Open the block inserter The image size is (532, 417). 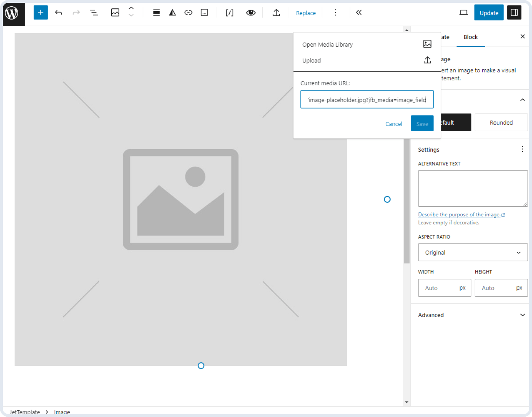point(41,12)
